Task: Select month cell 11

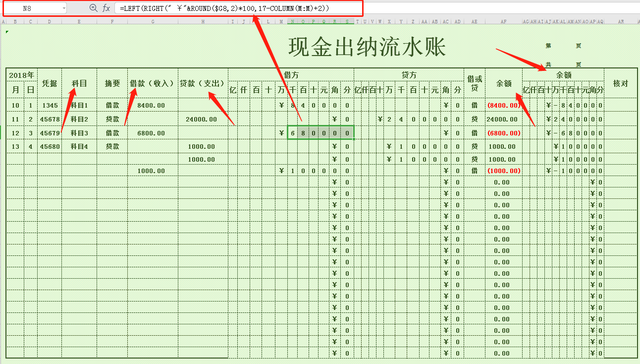Action: pos(15,119)
